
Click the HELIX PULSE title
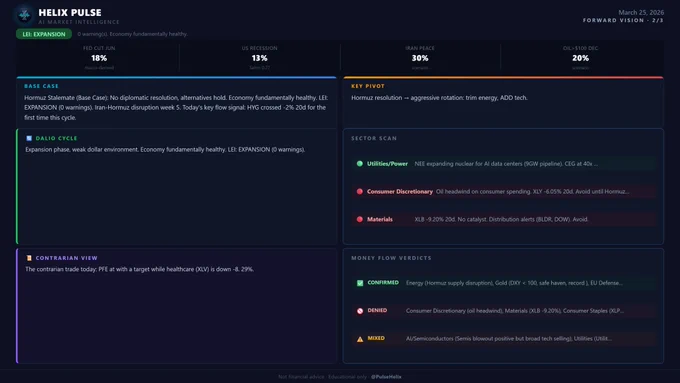(x=70, y=13)
